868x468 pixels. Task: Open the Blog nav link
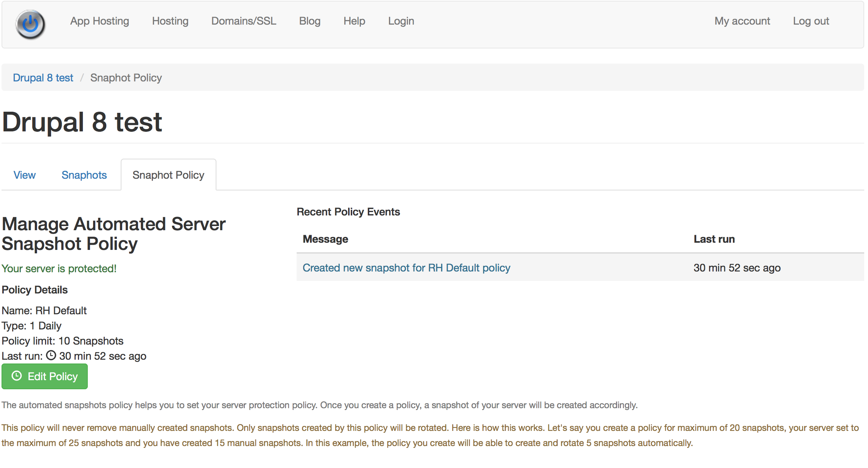tap(310, 21)
